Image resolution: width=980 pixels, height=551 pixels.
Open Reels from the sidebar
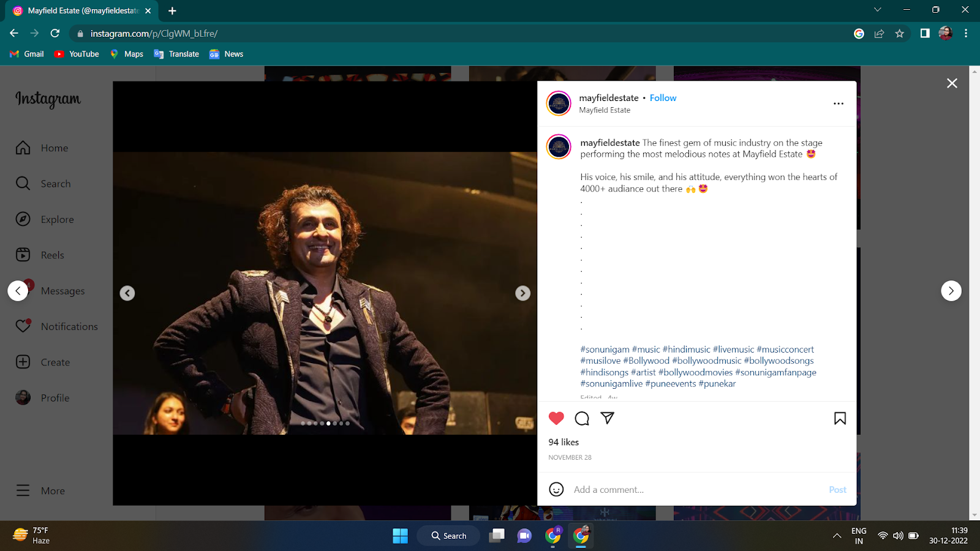(x=40, y=255)
